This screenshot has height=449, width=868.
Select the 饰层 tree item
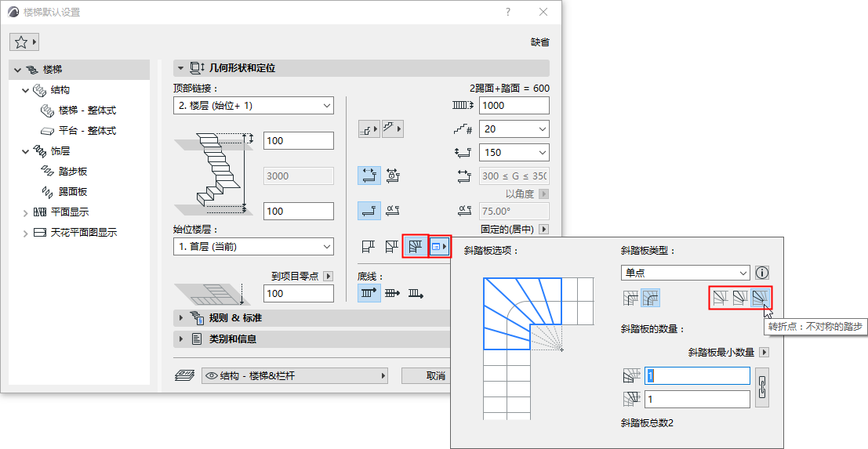[x=60, y=151]
